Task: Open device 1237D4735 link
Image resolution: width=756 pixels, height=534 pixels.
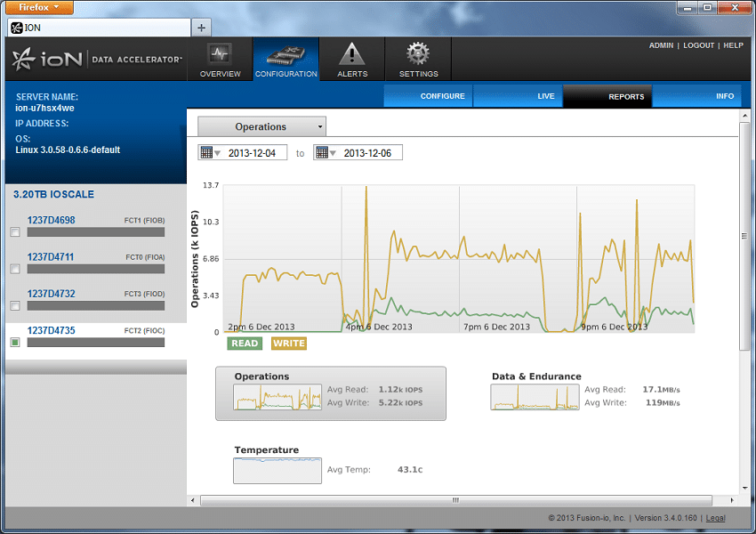Action: coord(51,330)
